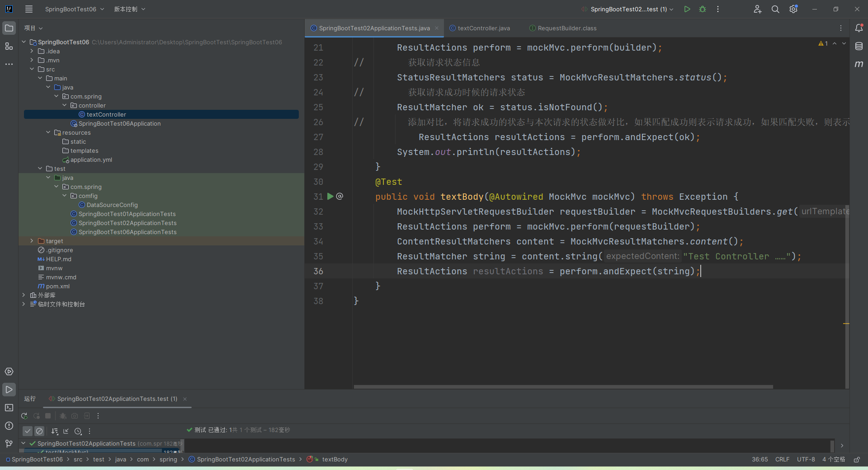Viewport: 868px width, 470px height.
Task: Collapse SpringBootTest02ApplicationTests result node
Action: 24,443
